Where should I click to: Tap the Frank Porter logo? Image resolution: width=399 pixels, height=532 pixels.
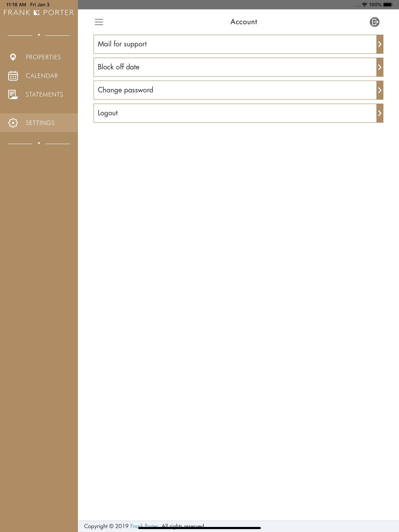coord(39,12)
